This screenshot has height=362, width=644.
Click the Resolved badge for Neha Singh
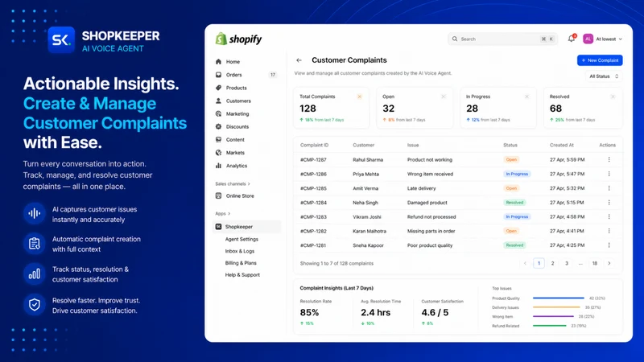514,203
